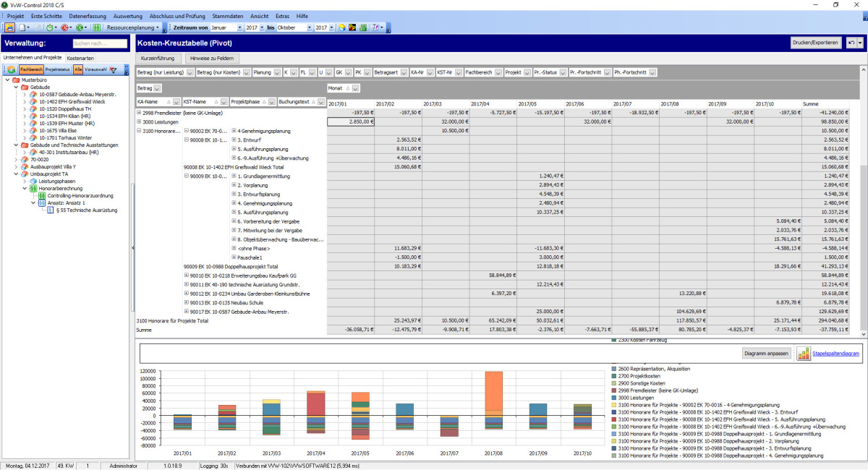The width and height of the screenshot is (868, 470).
Task: Click the Projektphase row field header
Action: (x=254, y=102)
